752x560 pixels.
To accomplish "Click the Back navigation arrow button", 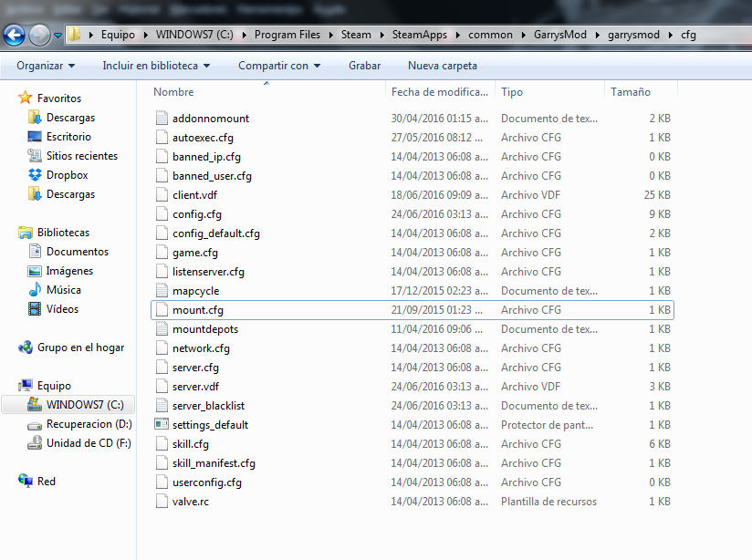I will click(15, 35).
